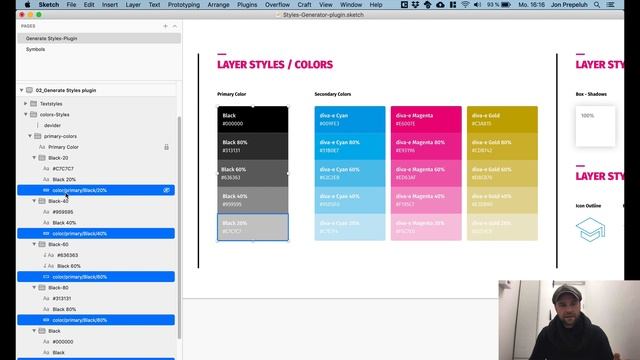This screenshot has height=360, width=640.
Task: Click the Black #000000 swatch on canvas
Action: pos(253,120)
